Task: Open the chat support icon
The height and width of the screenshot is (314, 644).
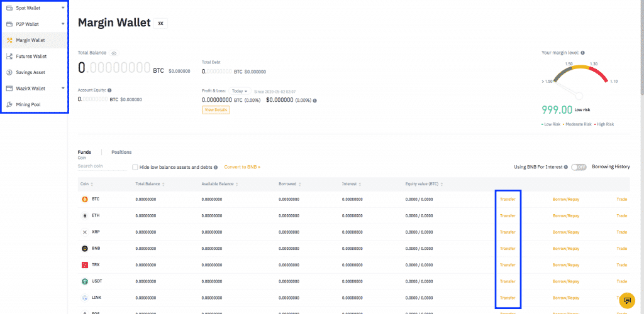Action: point(627,300)
